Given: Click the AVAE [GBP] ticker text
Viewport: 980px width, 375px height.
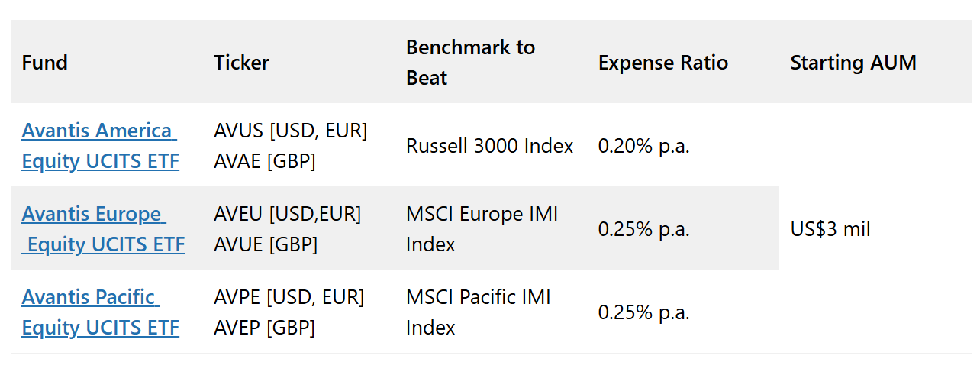Looking at the screenshot, I should point(264,161).
